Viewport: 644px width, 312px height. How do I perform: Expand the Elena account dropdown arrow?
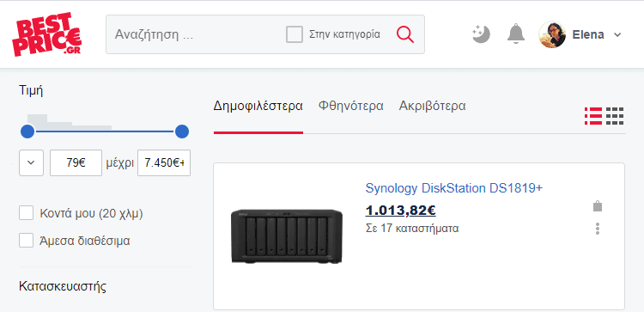tap(617, 35)
